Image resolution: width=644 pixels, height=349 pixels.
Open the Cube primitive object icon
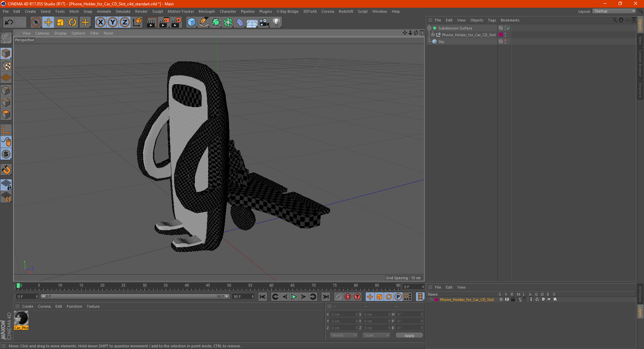[x=192, y=22]
